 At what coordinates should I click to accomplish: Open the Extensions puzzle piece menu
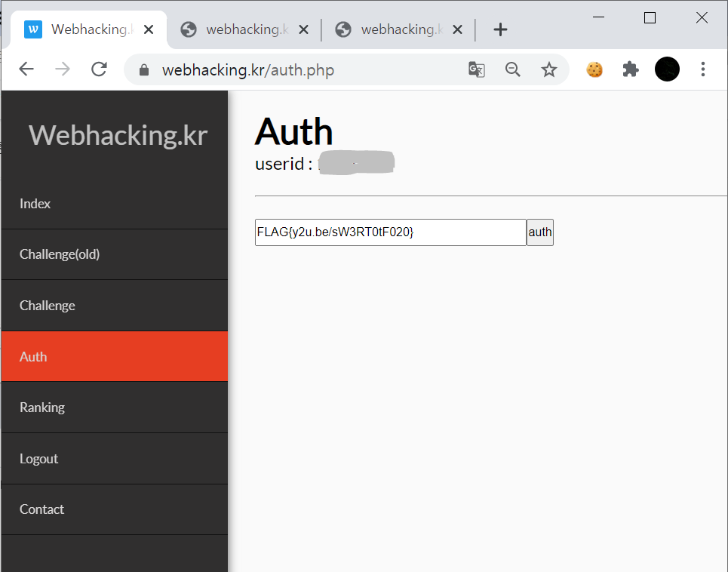tap(631, 69)
